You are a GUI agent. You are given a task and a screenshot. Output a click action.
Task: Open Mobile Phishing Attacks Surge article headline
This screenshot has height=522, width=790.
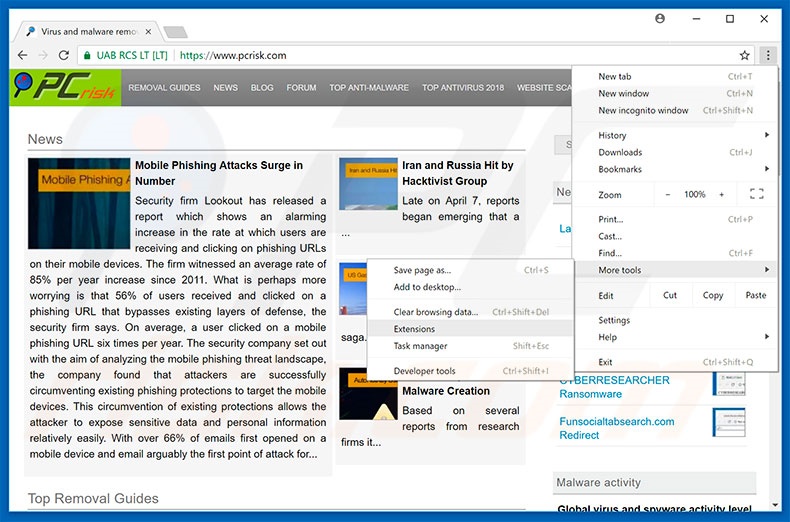coord(219,173)
